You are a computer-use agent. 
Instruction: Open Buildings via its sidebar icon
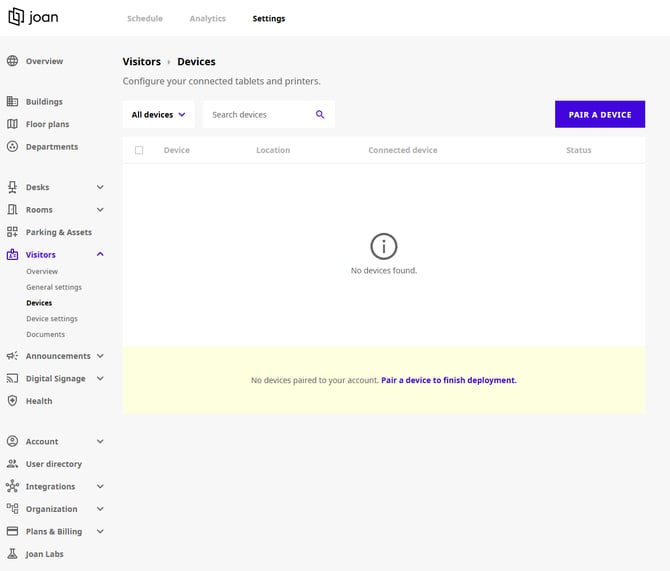[12, 102]
